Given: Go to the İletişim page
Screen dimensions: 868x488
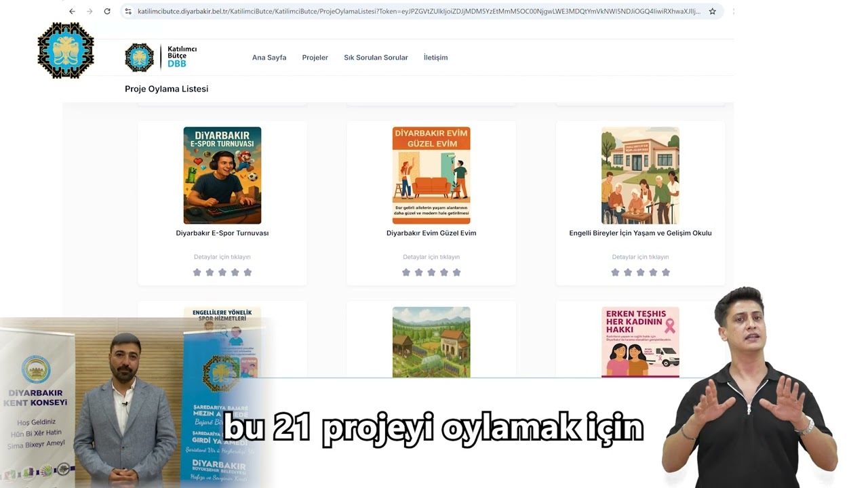Looking at the screenshot, I should (x=435, y=57).
